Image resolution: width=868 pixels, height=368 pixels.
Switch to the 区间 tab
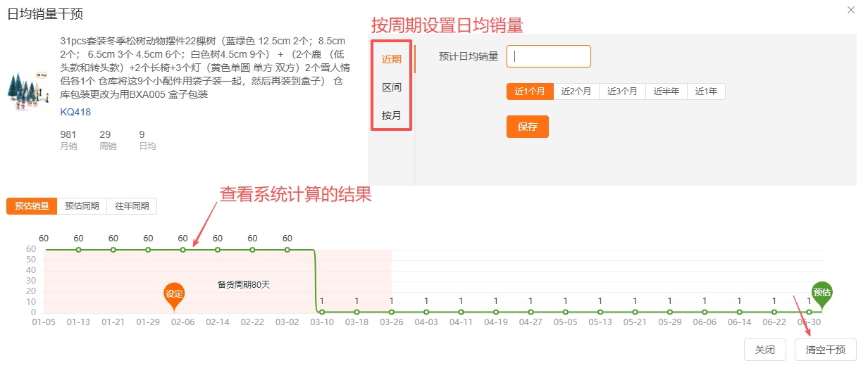coord(392,87)
